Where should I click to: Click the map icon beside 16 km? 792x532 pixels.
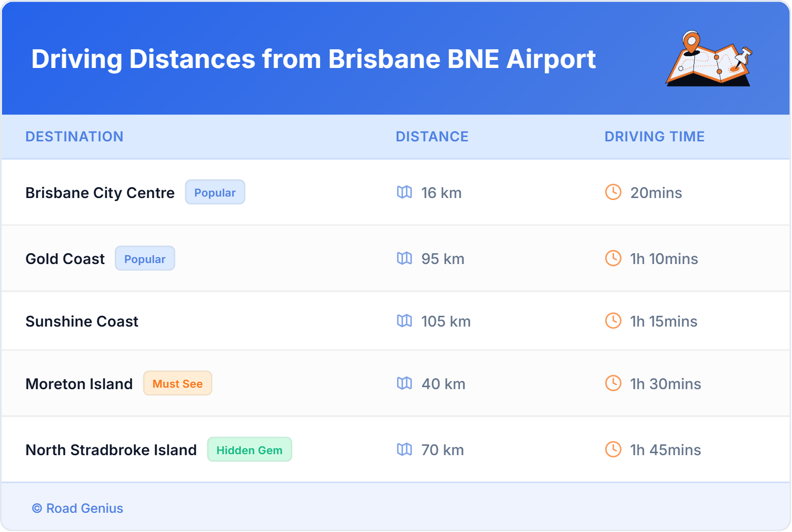coord(404,192)
